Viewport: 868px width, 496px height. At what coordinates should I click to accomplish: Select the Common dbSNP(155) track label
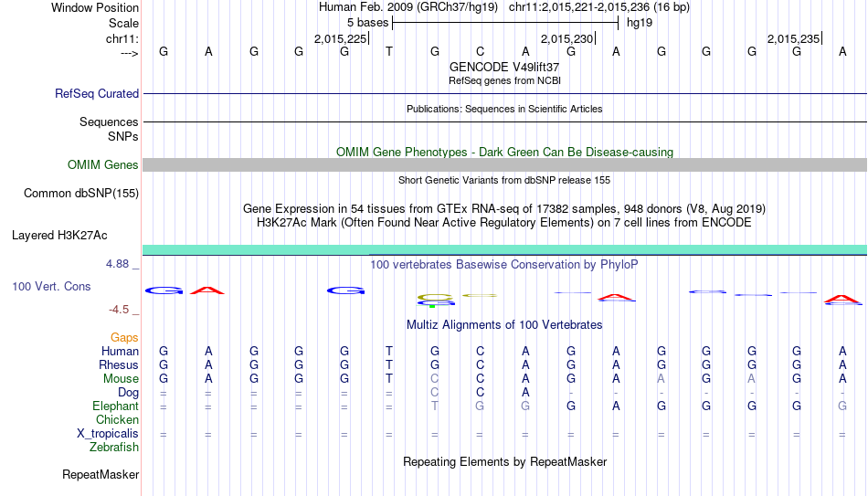(80, 194)
